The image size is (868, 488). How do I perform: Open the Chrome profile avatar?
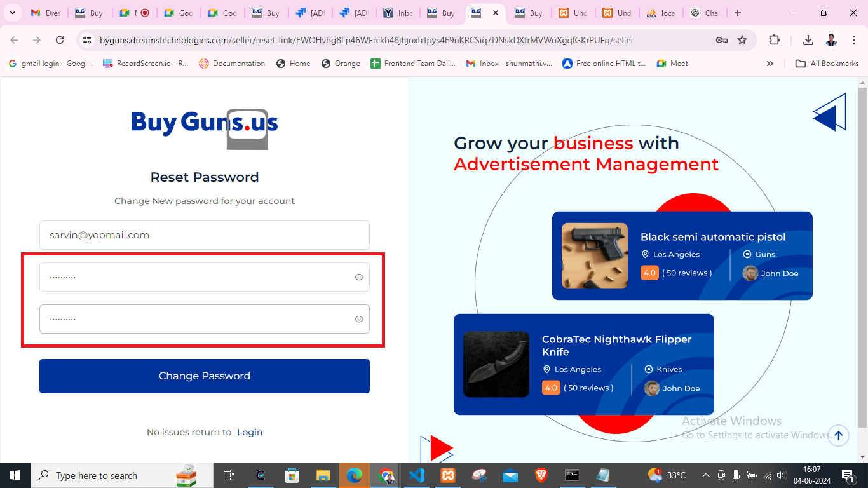(x=831, y=40)
